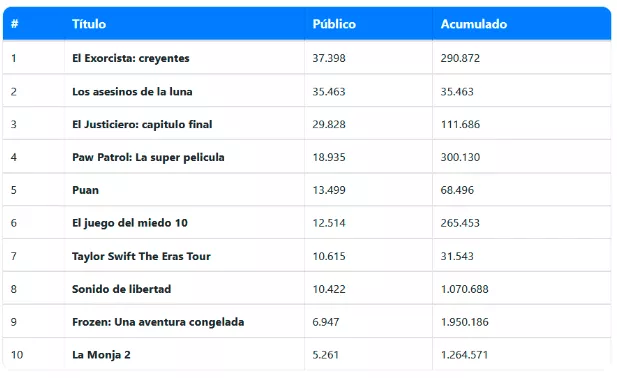The height and width of the screenshot is (378, 617).
Task: Select El juego del miedo 10
Action: 130,223
